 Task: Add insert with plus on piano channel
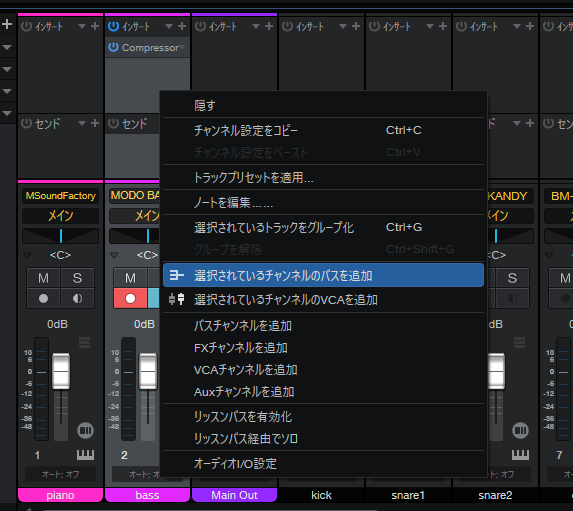click(x=95, y=26)
